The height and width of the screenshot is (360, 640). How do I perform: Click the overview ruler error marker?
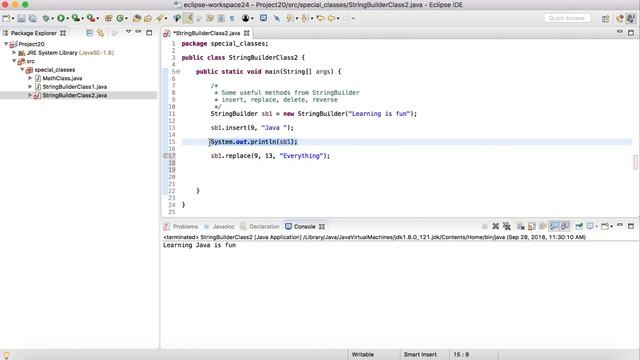click(x=635, y=162)
